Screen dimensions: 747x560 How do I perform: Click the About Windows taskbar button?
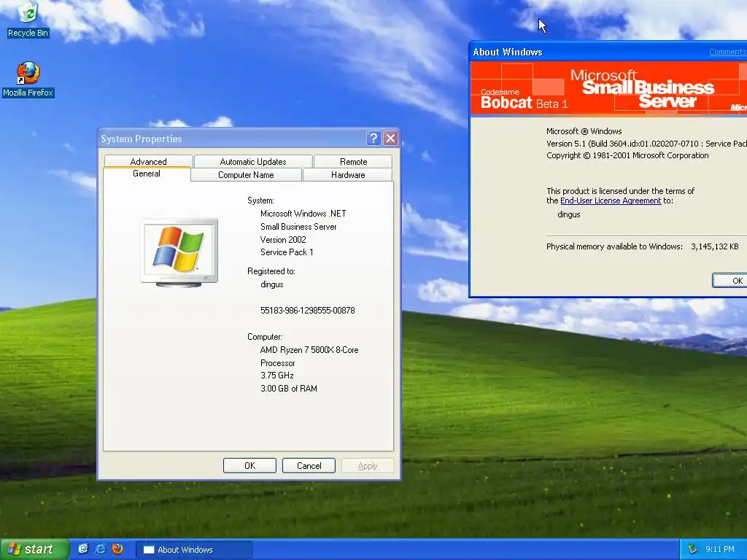point(194,550)
